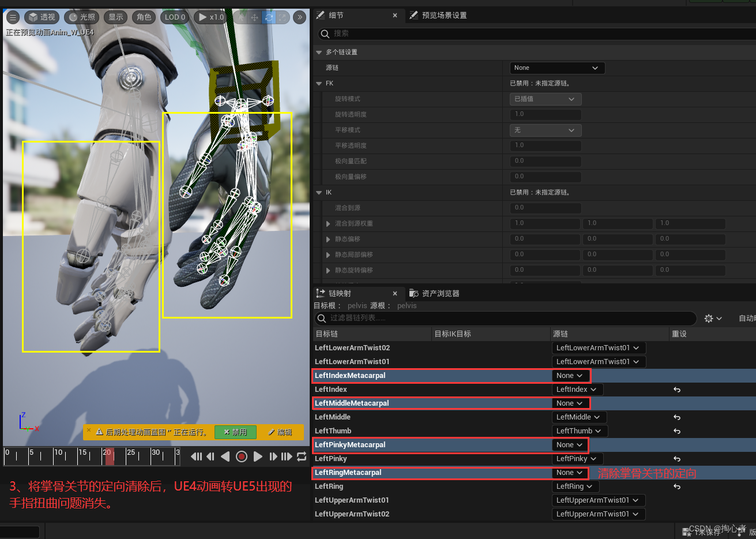Switch the 透视 (perspective) view mode

pos(41,17)
